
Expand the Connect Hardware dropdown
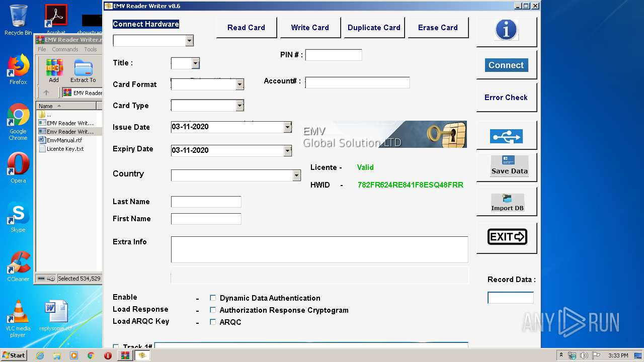tap(189, 41)
